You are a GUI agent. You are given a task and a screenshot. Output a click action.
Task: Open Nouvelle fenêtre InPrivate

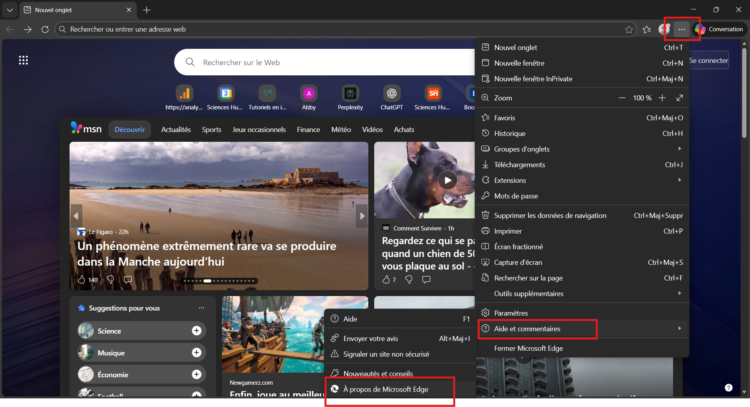583,79
